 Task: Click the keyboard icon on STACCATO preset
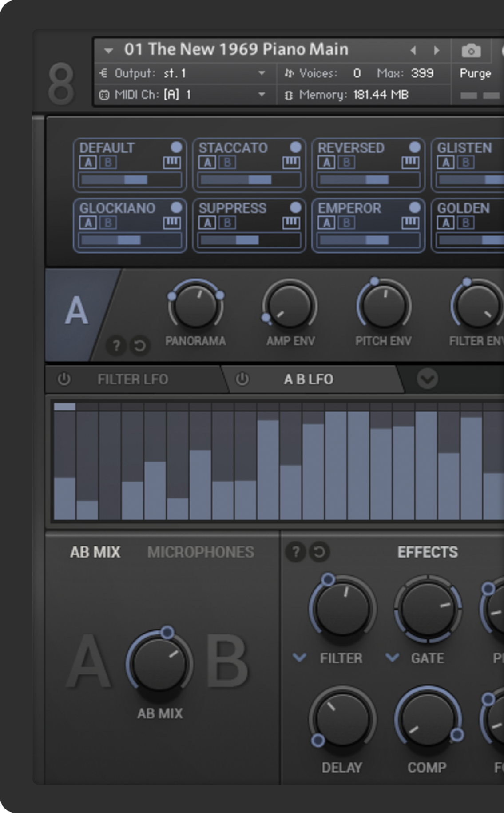coord(291,163)
